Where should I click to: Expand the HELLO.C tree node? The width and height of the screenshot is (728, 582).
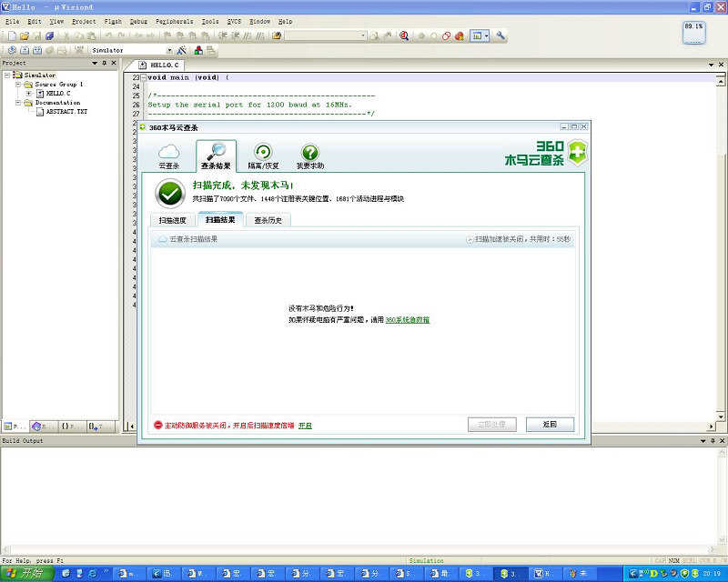[x=29, y=94]
